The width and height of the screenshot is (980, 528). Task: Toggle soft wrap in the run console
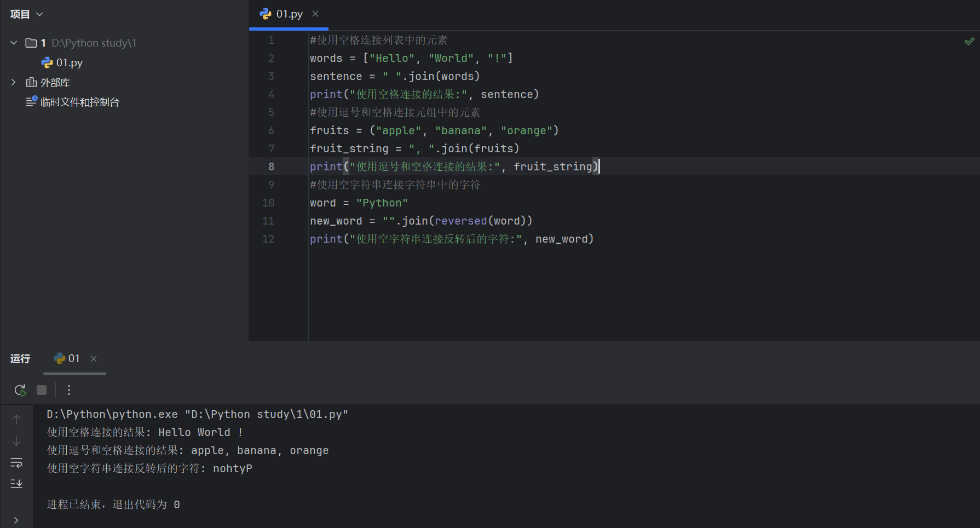[16, 463]
